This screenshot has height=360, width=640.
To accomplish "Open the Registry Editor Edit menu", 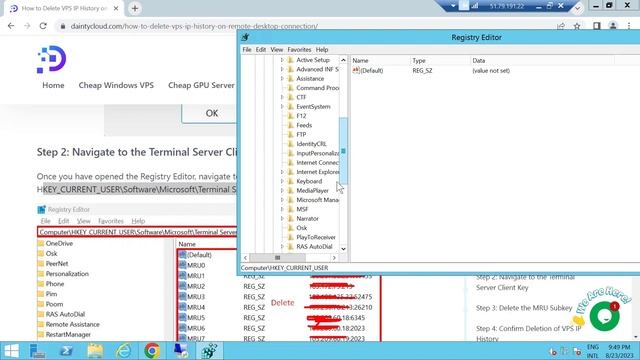I will pyautogui.click(x=261, y=49).
